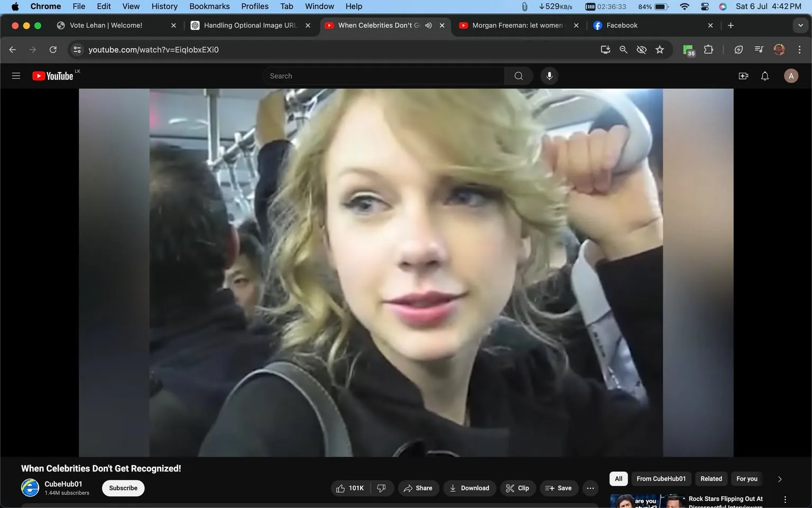Filter suggestions by Related chip
The width and height of the screenshot is (812, 508).
[710, 478]
